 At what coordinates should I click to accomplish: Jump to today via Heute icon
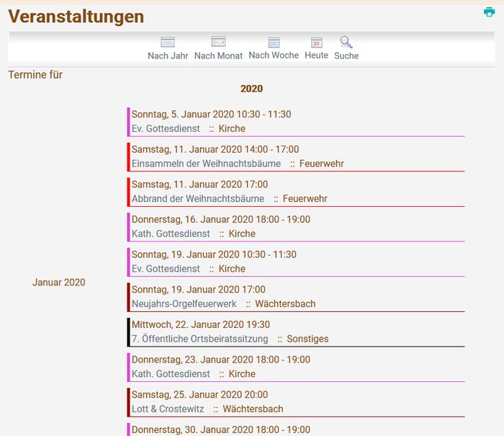coord(316,42)
